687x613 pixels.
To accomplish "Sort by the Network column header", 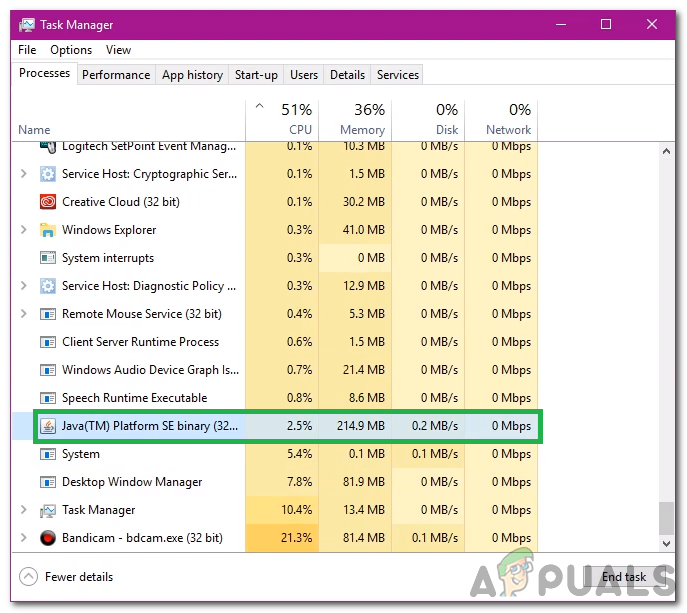I will (x=501, y=120).
